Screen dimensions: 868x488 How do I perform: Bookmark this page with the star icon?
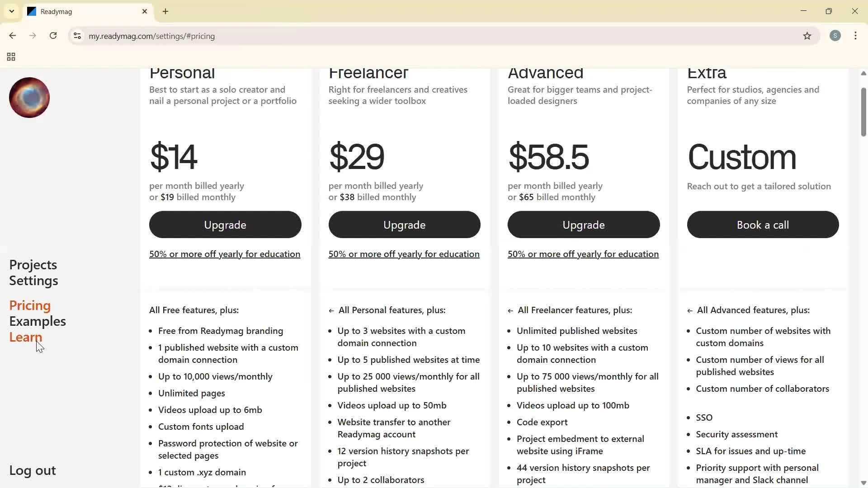[x=807, y=36]
